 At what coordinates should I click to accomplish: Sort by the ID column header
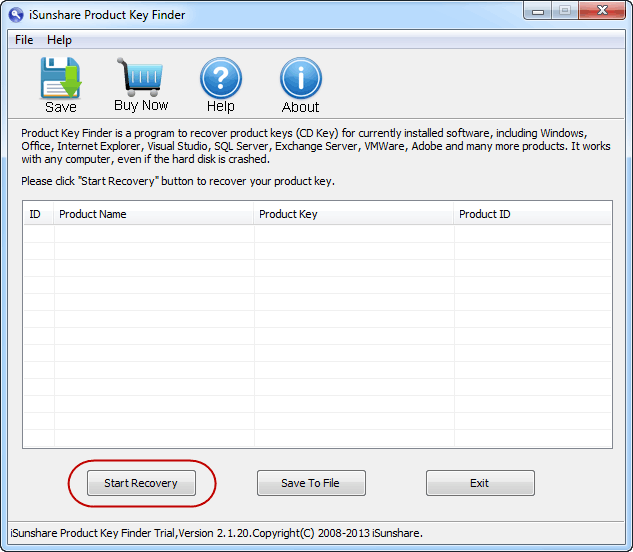coord(36,214)
